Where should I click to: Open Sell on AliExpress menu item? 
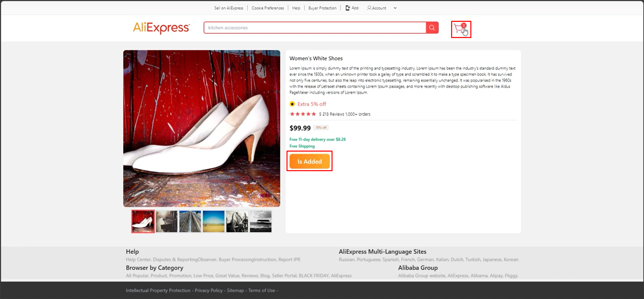point(229,8)
